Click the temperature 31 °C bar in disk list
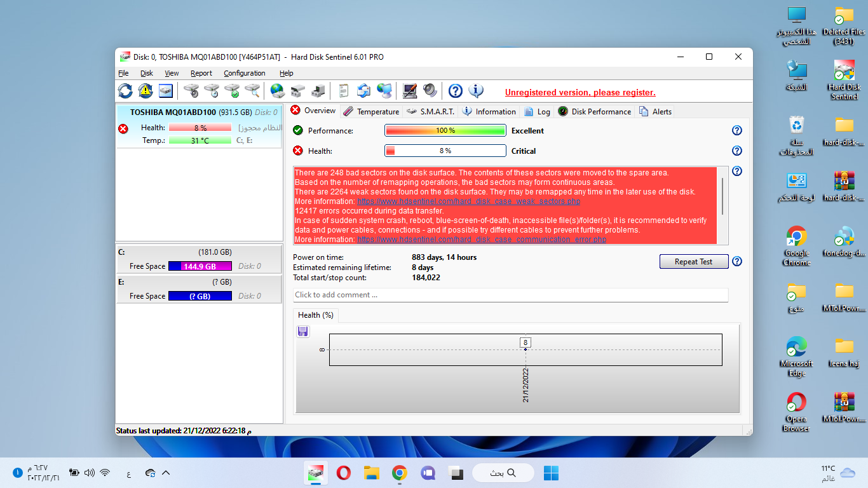 pos(200,140)
